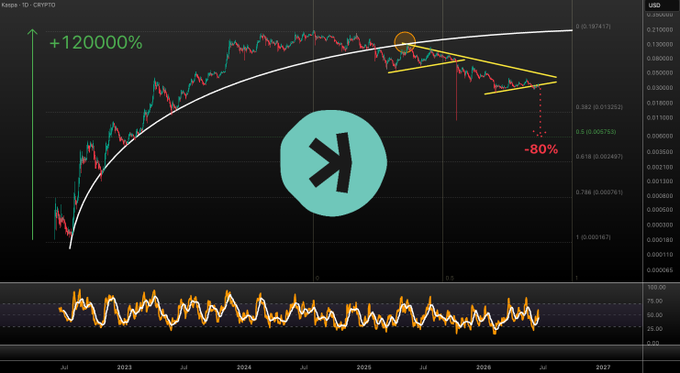Click the Jul label between 2025 and 2026
Image resolution: width=680 pixels, height=373 pixels.
click(424, 367)
